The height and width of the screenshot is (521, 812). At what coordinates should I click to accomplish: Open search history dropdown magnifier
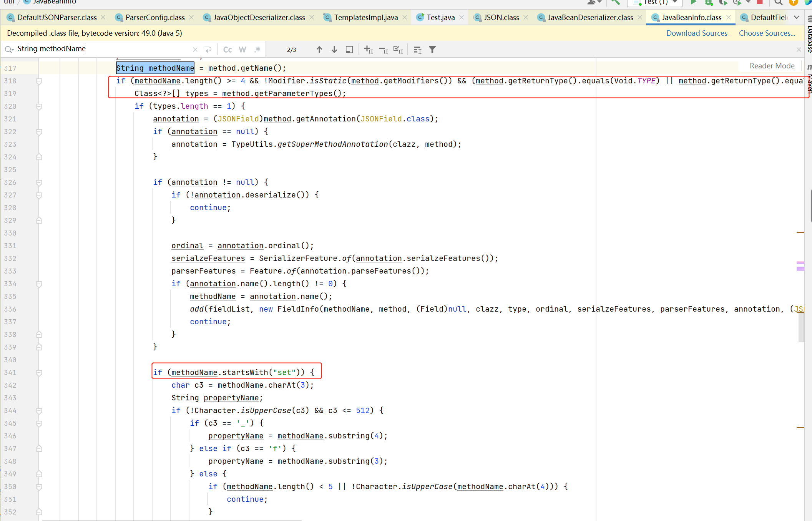tap(9, 49)
